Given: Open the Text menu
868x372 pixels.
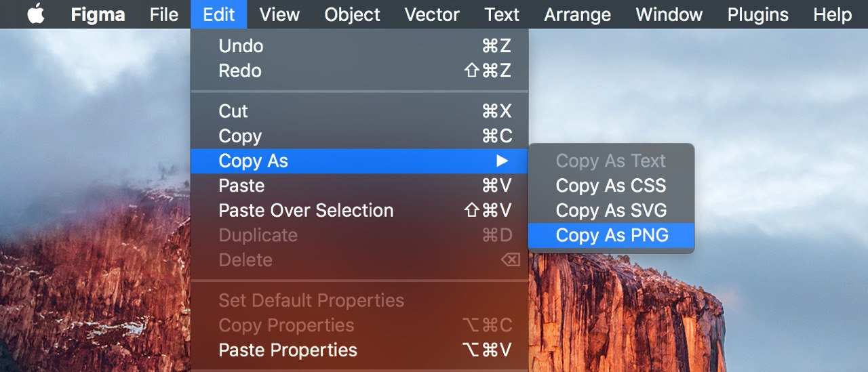Looking at the screenshot, I should 502,14.
